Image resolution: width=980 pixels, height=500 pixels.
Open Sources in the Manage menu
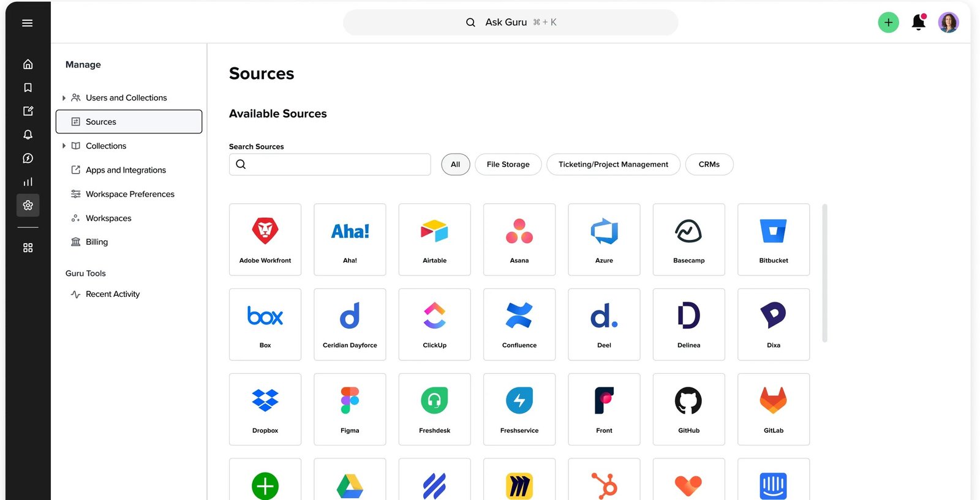[x=129, y=122]
